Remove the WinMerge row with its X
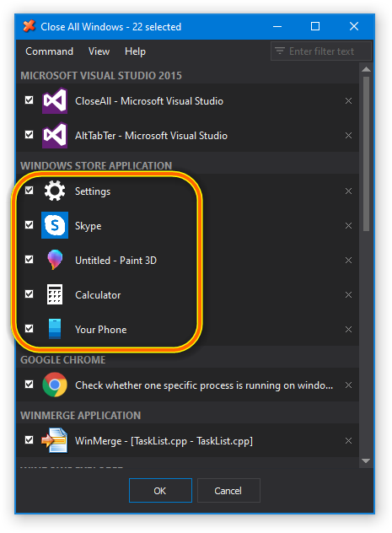 pyautogui.click(x=348, y=441)
